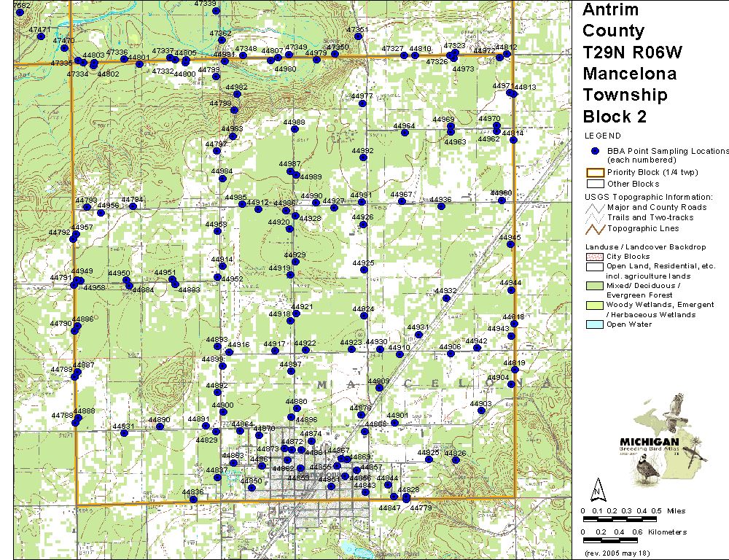Click the BBA Point Sampling legend dot
Image resolution: width=729 pixels, height=560 pixels.
pyautogui.click(x=595, y=151)
